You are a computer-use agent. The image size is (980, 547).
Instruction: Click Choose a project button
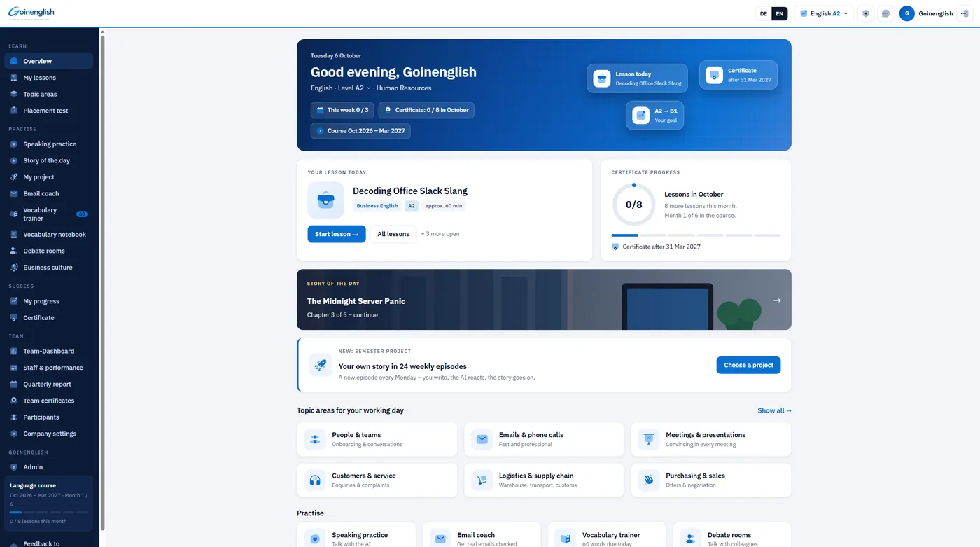pyautogui.click(x=748, y=365)
